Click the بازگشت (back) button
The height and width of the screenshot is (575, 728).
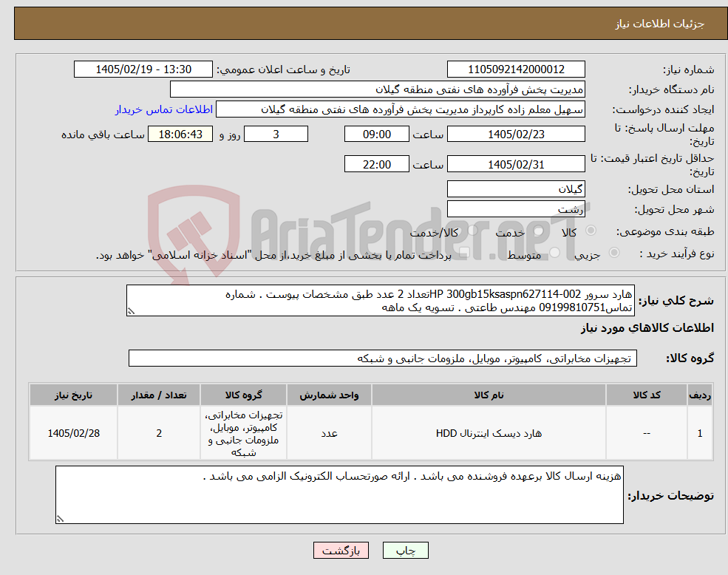(x=341, y=551)
